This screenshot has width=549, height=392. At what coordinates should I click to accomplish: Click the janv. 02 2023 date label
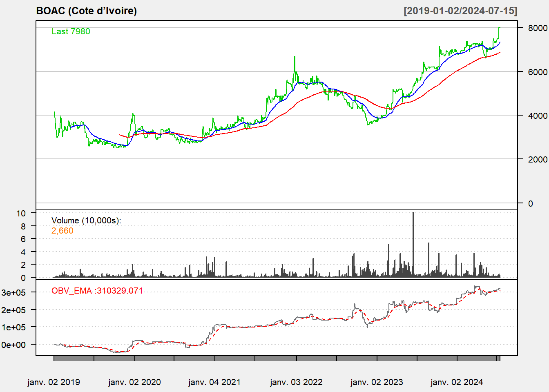tap(377, 382)
